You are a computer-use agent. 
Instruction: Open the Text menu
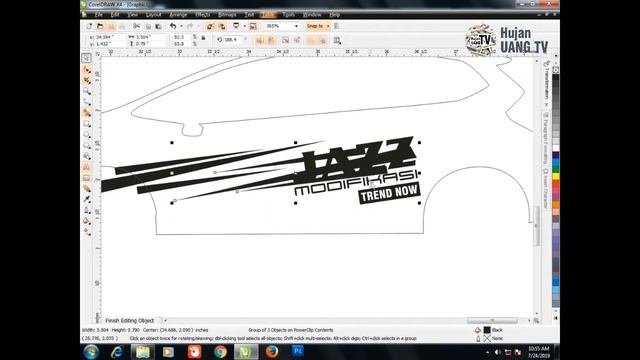[x=249, y=15]
